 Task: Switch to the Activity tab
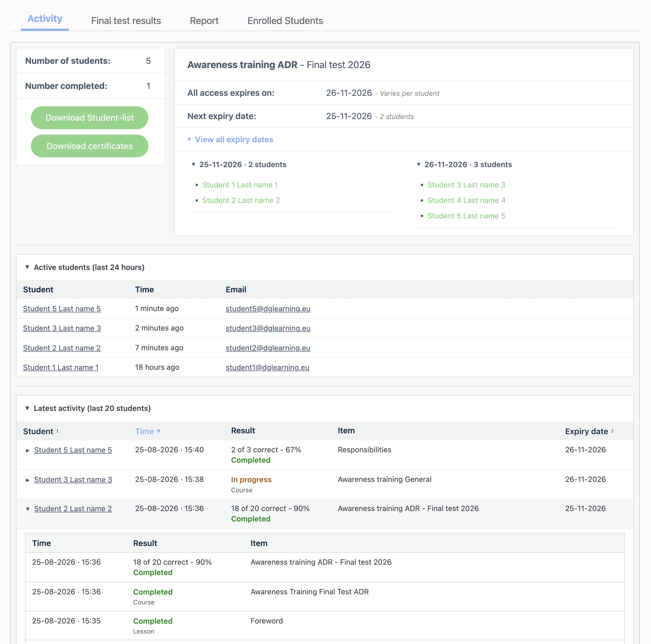point(45,19)
